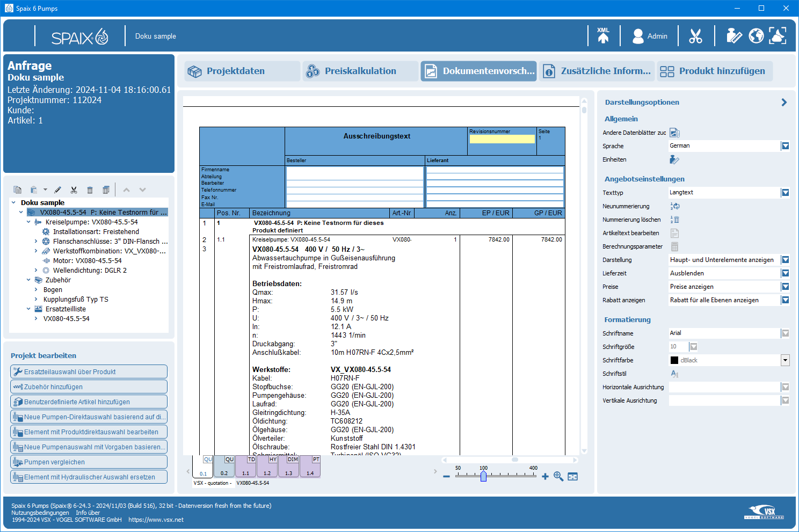Collapse the Kreiselpumpe tree node

28,222
